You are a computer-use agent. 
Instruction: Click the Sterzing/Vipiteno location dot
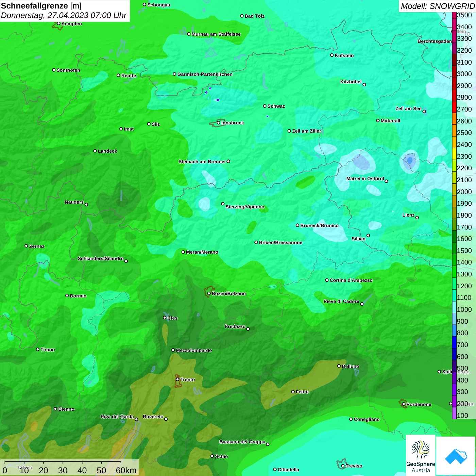pos(223,204)
